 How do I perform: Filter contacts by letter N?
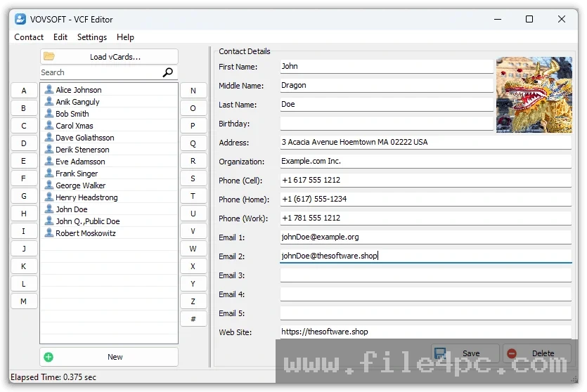coord(193,91)
